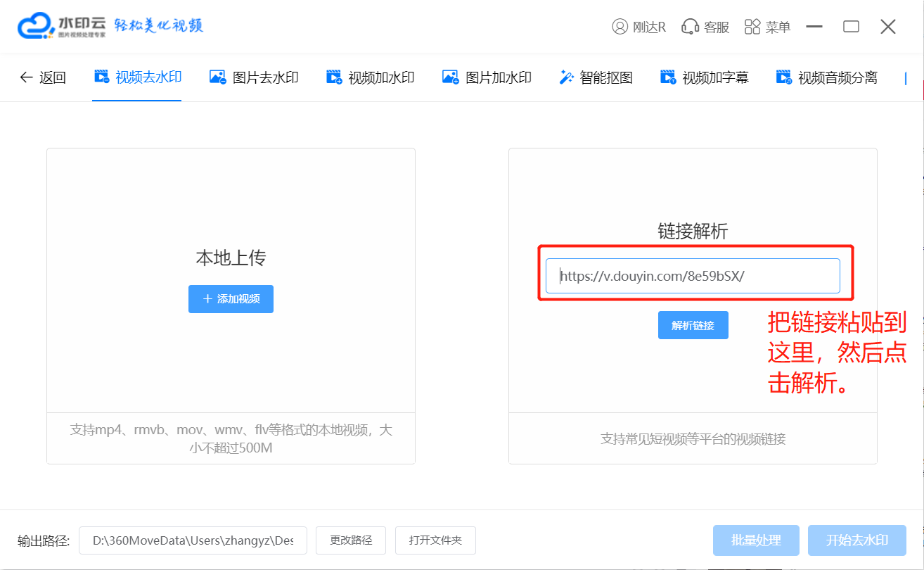Image resolution: width=924 pixels, height=570 pixels.
Task: Click the 添加视频 button
Action: [x=231, y=299]
